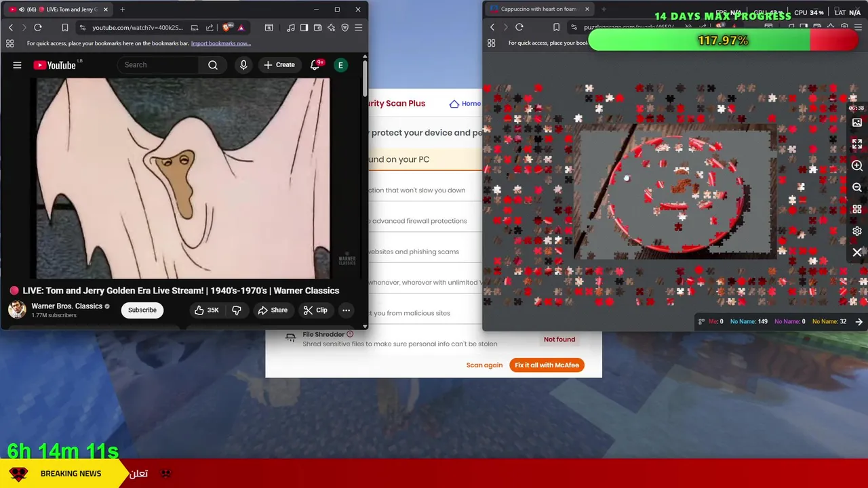This screenshot has width=868, height=488.
Task: Reload the YouTube page
Action: tap(38, 28)
